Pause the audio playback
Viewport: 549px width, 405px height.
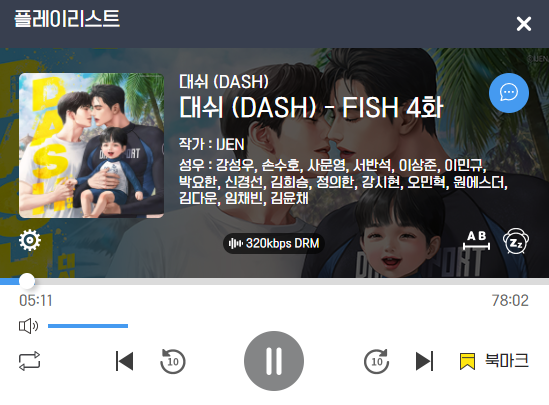point(274,361)
